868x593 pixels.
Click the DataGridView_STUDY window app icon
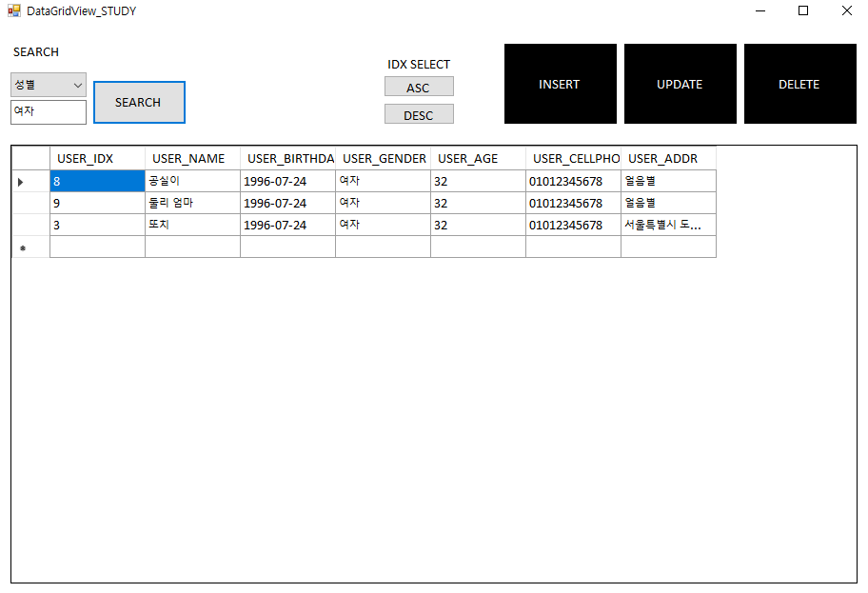14,10
